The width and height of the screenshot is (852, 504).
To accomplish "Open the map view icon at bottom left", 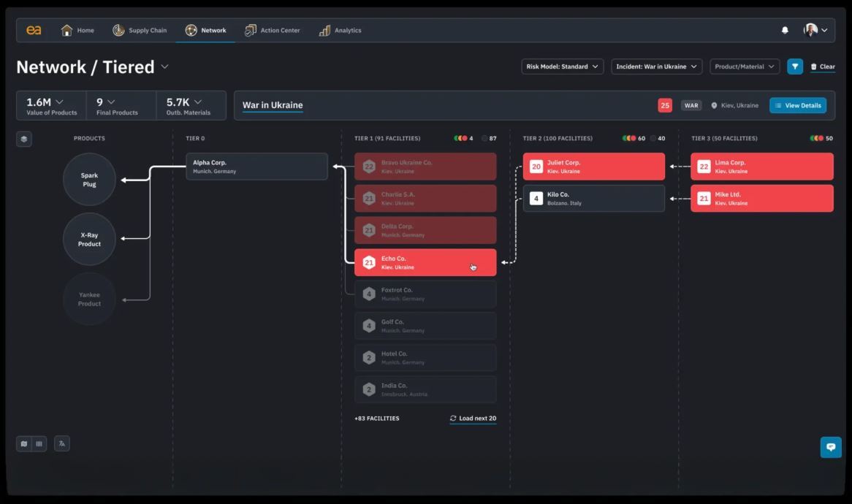I will [x=23, y=443].
